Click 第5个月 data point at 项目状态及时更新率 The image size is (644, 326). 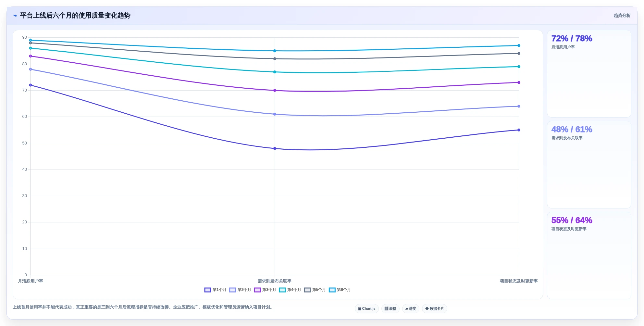tap(519, 54)
